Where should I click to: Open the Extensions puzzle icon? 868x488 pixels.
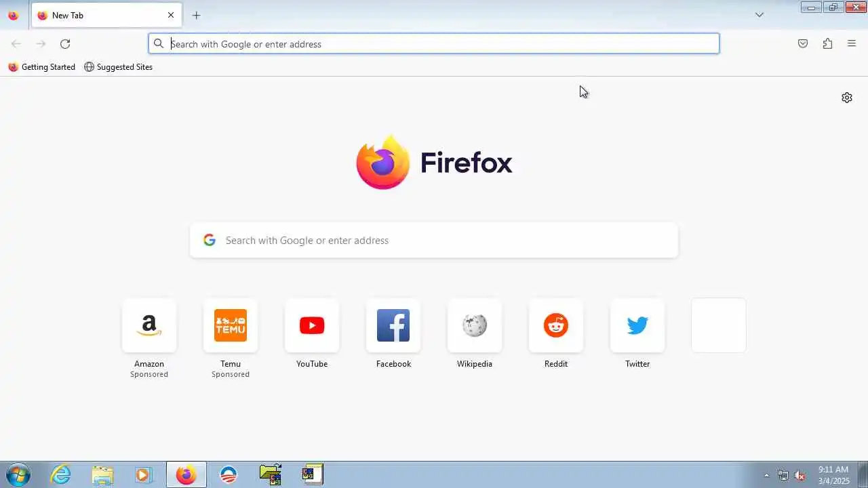tap(827, 44)
